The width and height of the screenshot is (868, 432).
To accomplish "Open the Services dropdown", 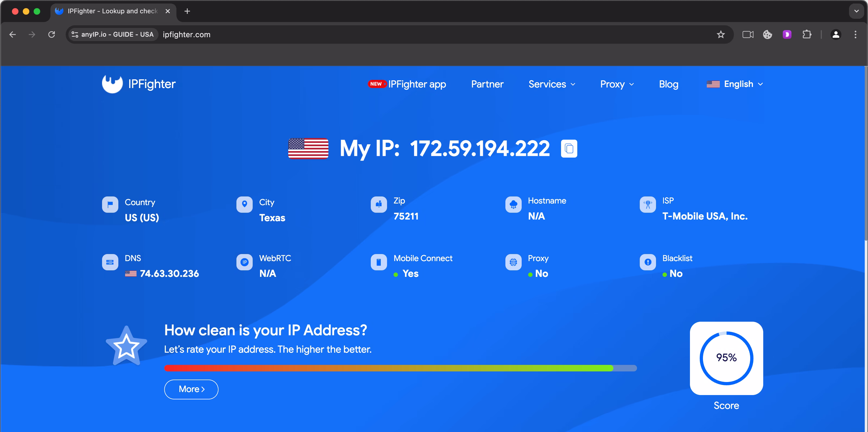I will 552,84.
